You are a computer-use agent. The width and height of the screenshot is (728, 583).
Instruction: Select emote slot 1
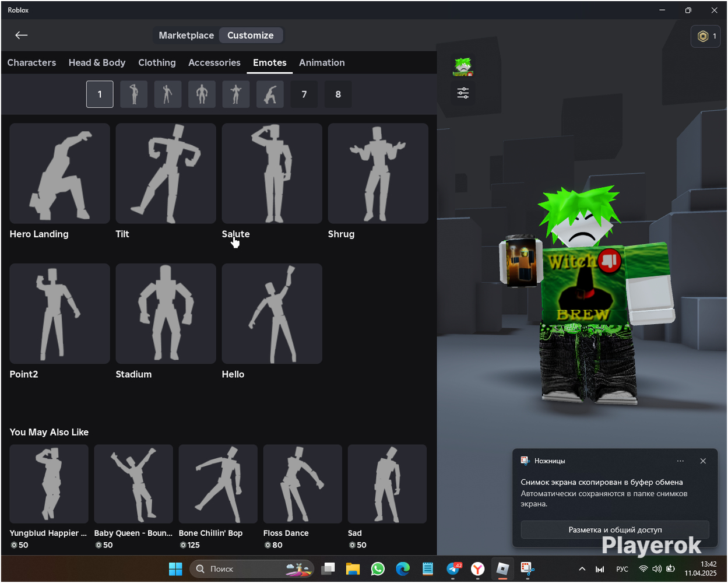pyautogui.click(x=100, y=94)
